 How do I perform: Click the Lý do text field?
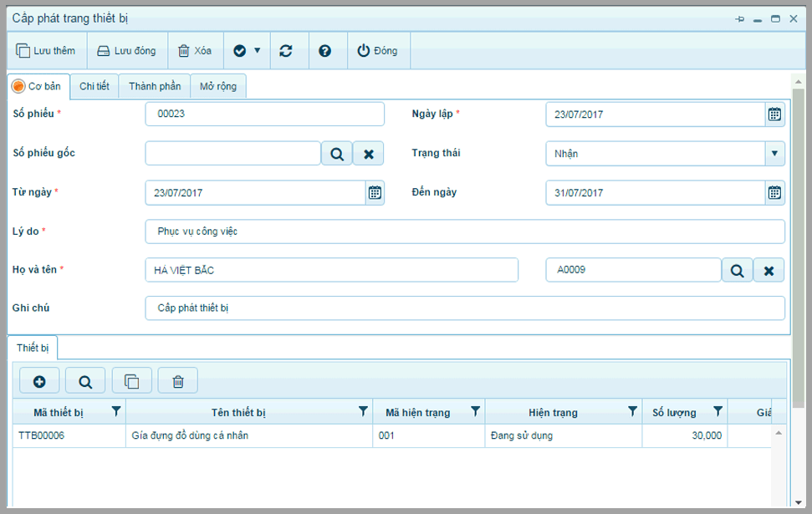pos(465,232)
